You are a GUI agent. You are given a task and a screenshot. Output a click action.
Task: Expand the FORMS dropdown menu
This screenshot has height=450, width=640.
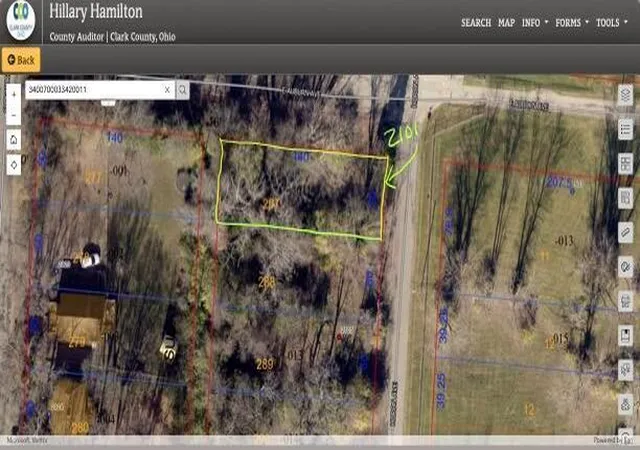point(572,23)
